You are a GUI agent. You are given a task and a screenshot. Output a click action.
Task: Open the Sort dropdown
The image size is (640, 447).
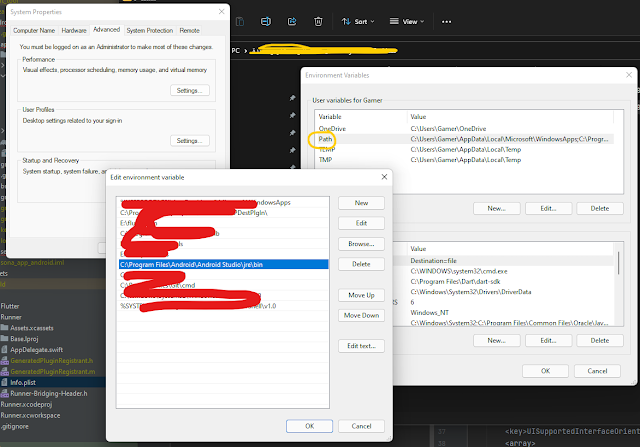(358, 20)
